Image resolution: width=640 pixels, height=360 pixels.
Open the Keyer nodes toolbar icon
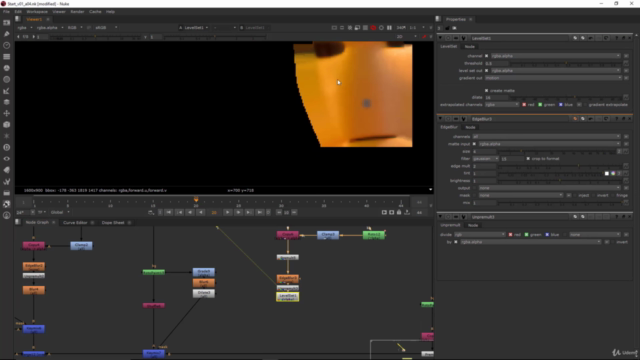tap(7, 91)
